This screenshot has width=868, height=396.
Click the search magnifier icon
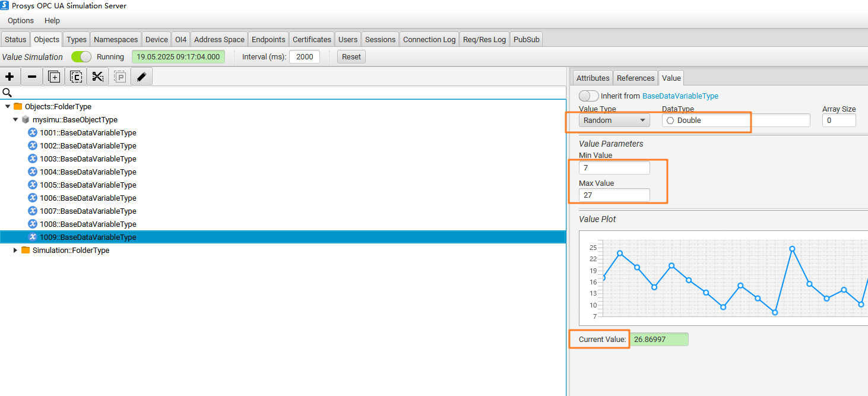pyautogui.click(x=7, y=93)
